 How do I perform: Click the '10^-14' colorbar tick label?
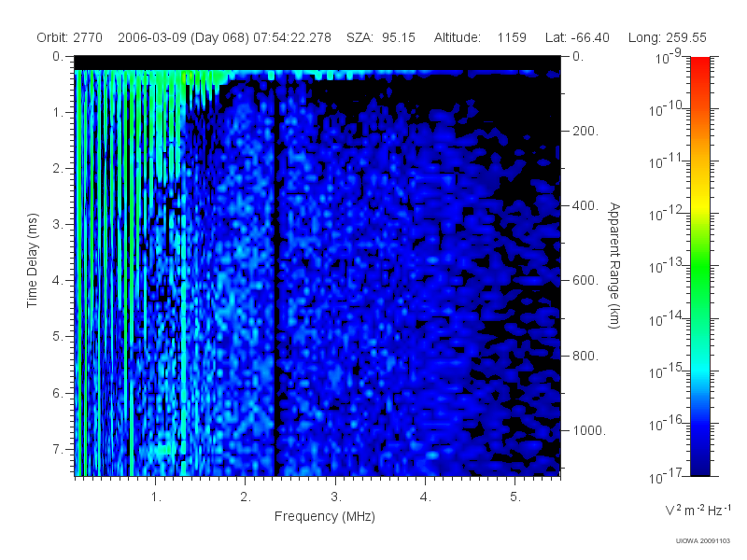[666, 319]
